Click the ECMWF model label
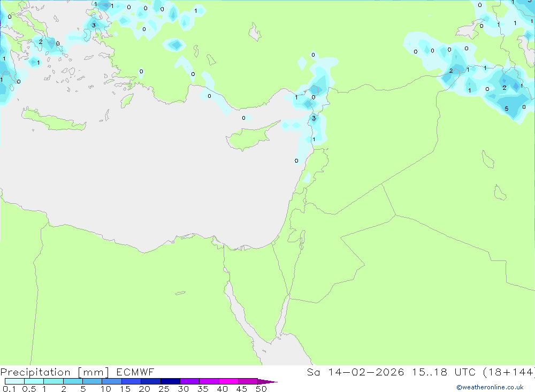 tap(135, 372)
